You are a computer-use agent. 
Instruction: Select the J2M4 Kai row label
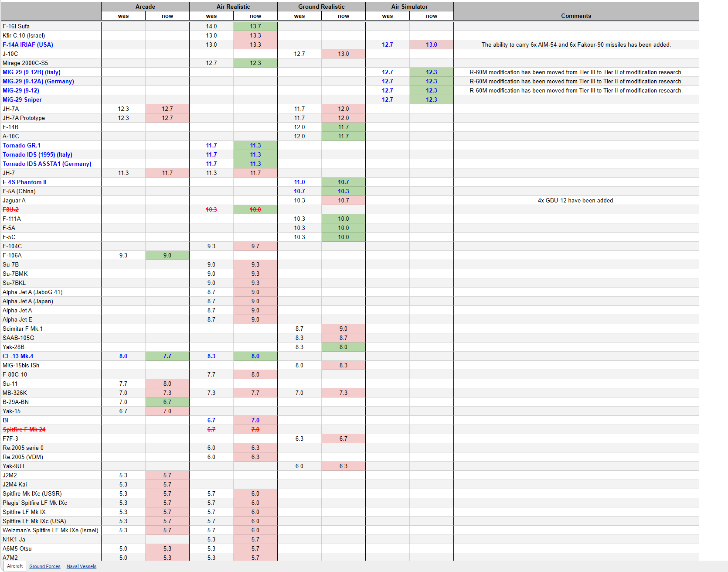[x=15, y=484]
